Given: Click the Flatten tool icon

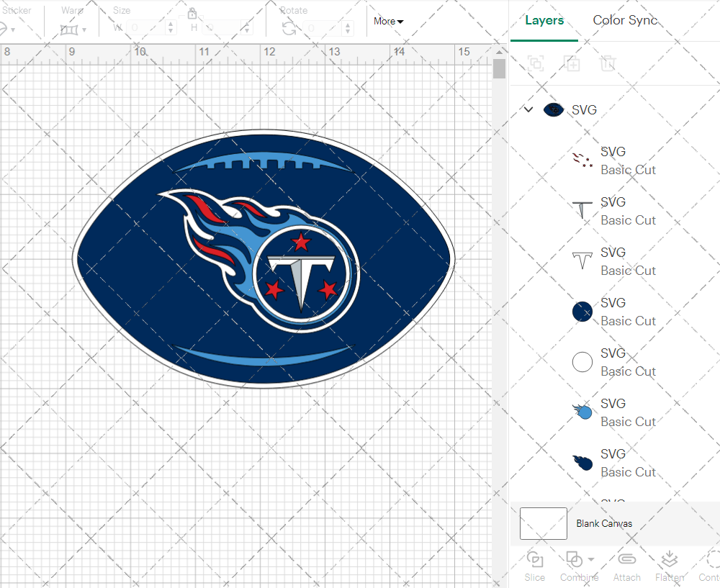Looking at the screenshot, I should [670, 559].
